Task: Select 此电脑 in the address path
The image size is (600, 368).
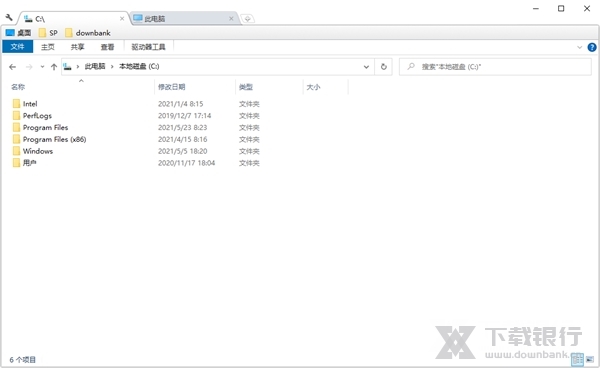Action: coord(95,67)
